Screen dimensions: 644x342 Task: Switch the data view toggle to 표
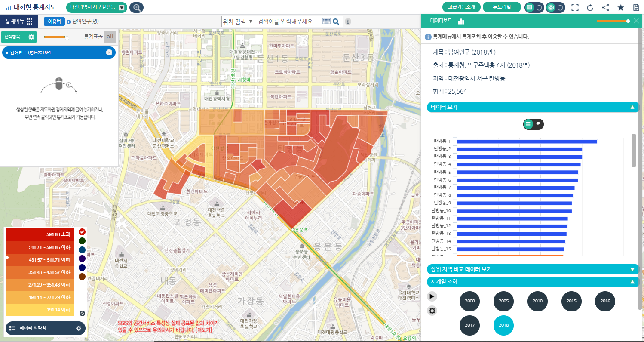538,124
